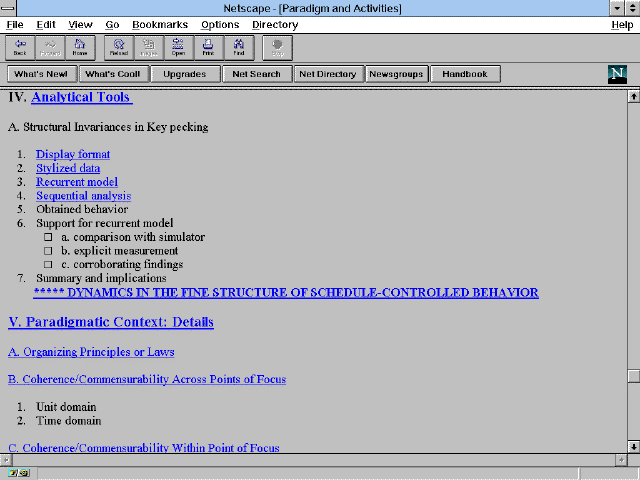The width and height of the screenshot is (640, 480).
Task: Print the page with Print icon
Action: click(x=209, y=48)
